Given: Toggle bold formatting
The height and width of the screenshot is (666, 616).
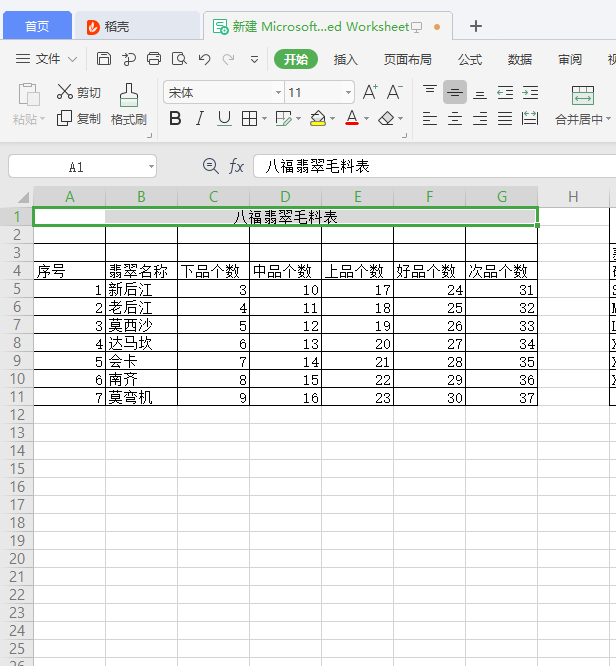Looking at the screenshot, I should [175, 119].
